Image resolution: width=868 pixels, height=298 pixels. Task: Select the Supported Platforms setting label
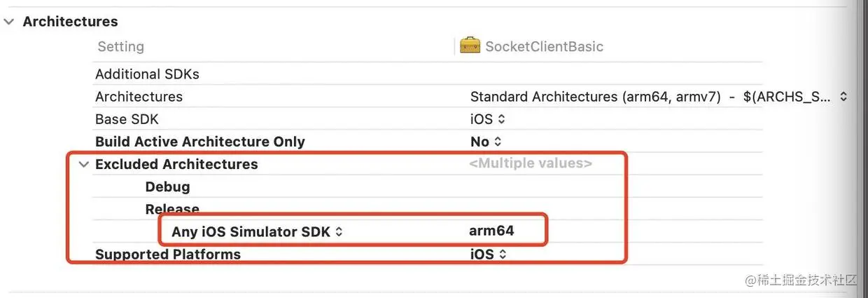coord(167,254)
